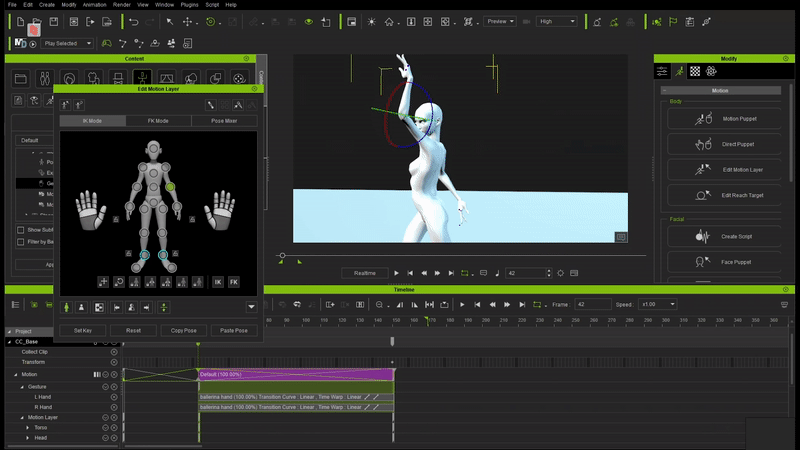Toggle the Show Subfolder checkbox

[21, 229]
